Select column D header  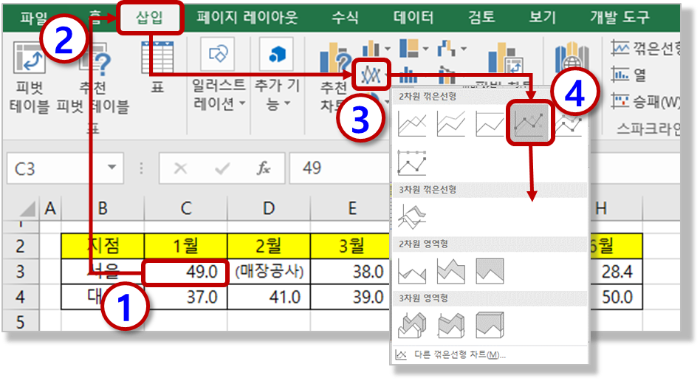(269, 209)
